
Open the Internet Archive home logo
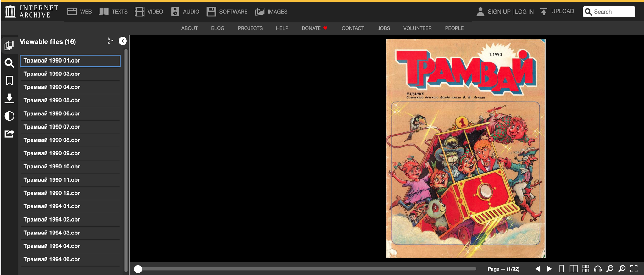(x=31, y=12)
